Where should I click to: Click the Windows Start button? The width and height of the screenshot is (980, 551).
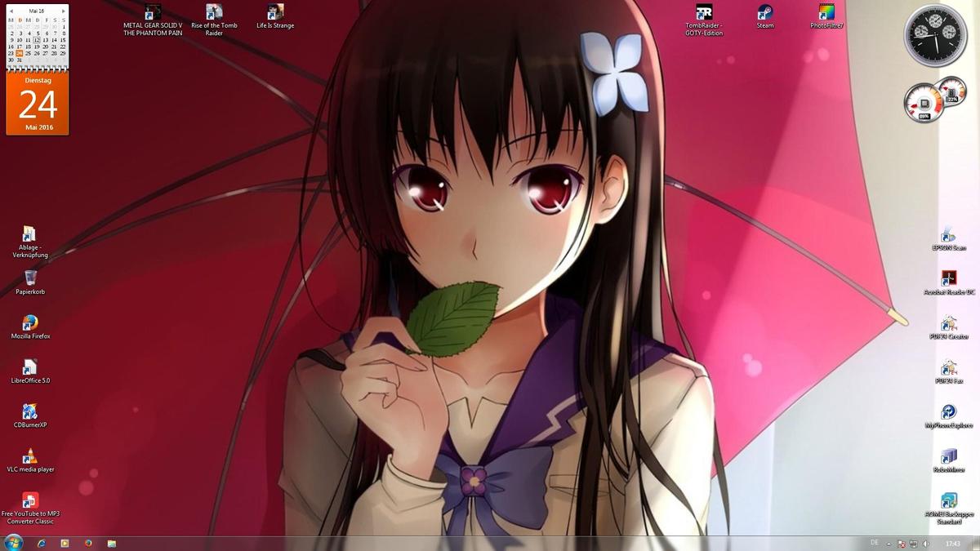14,543
